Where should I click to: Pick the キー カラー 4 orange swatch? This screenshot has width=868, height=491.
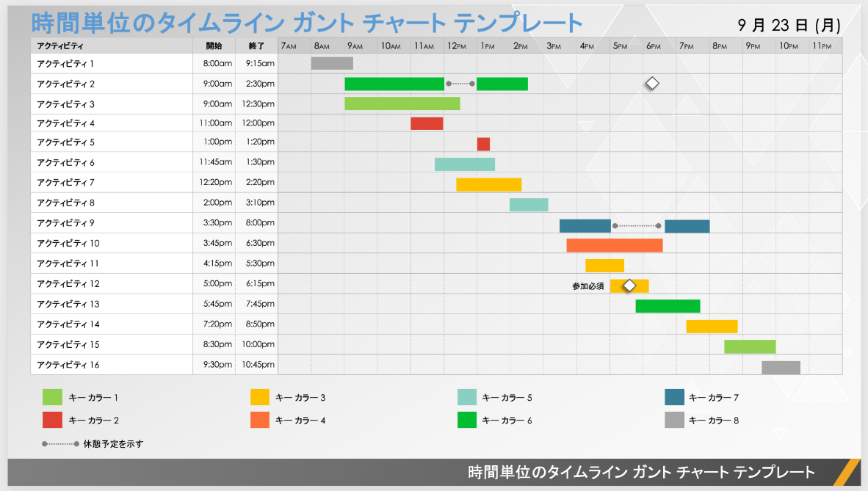coord(260,420)
